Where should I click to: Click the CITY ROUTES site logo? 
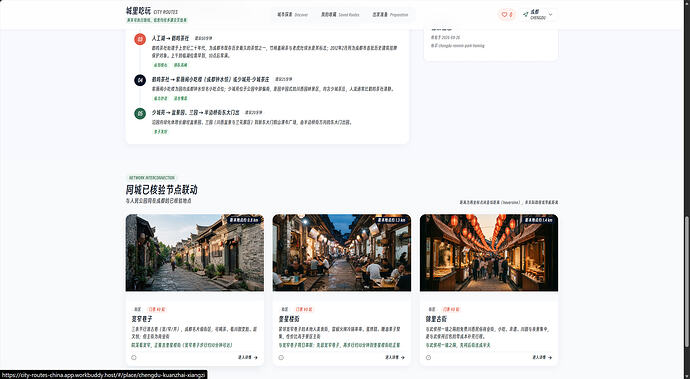tap(152, 11)
